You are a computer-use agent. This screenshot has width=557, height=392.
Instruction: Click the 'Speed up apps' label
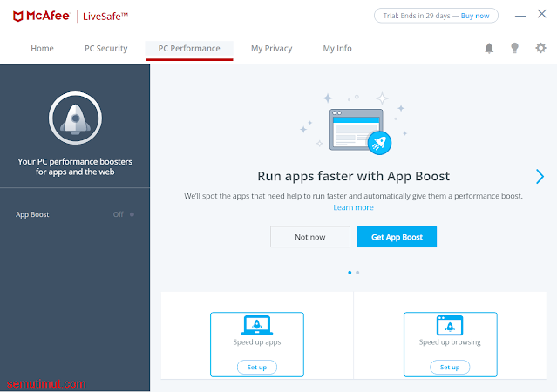pos(257,342)
